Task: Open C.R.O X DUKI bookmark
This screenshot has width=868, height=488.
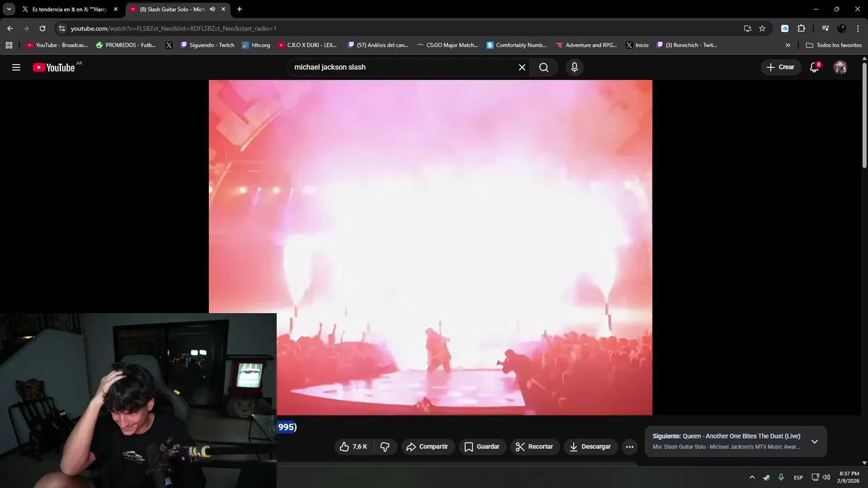Action: click(307, 45)
